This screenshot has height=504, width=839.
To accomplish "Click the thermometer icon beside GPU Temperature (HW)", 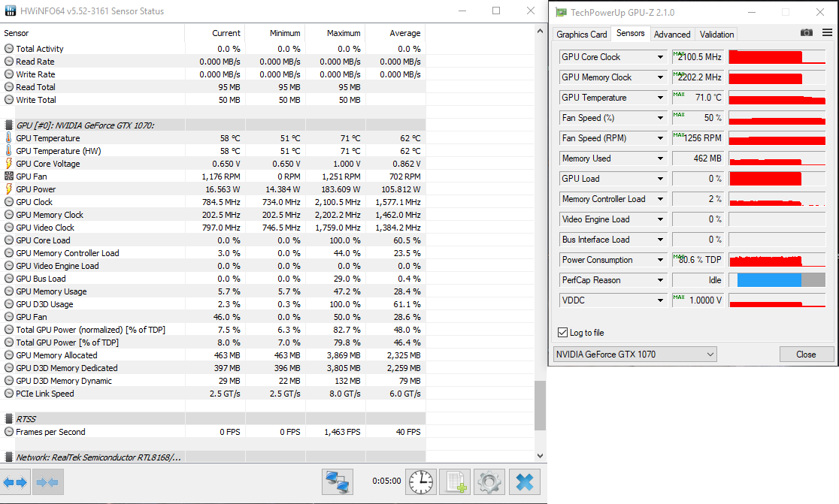I will pos(8,151).
